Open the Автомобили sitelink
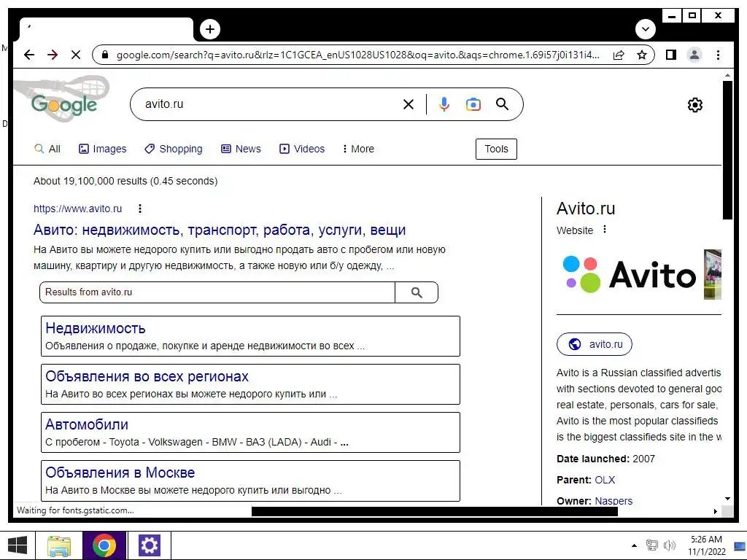This screenshot has height=560, width=747. (x=87, y=424)
